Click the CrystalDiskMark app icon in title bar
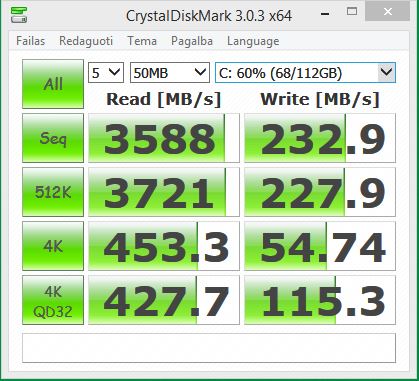Screen dimensions: 419x381 pos(19,15)
